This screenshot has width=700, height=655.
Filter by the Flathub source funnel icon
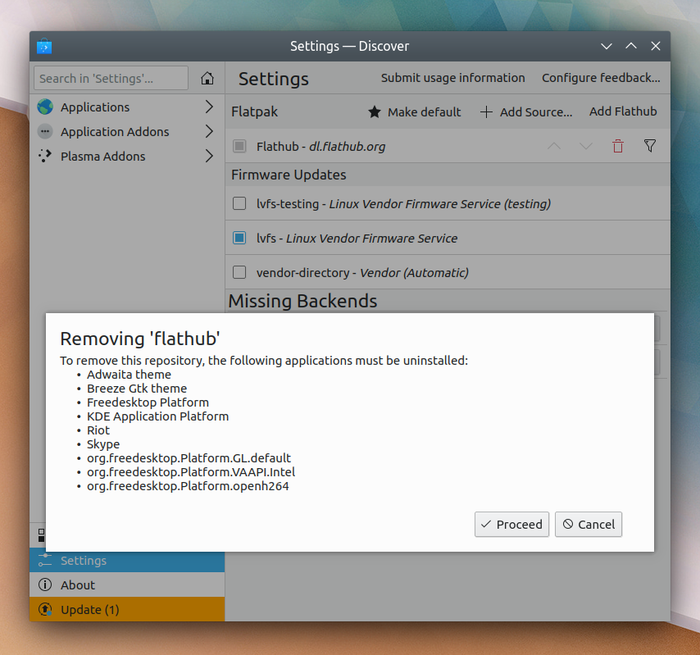tap(650, 146)
